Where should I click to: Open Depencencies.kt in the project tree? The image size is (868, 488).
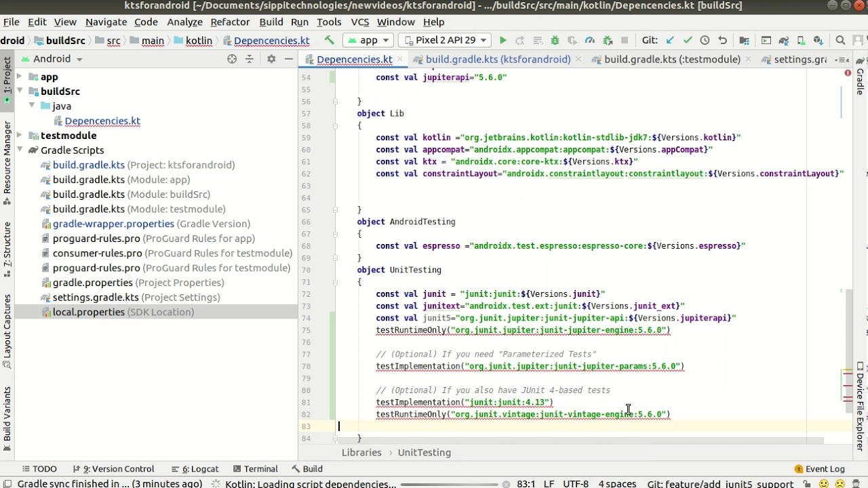coord(102,121)
